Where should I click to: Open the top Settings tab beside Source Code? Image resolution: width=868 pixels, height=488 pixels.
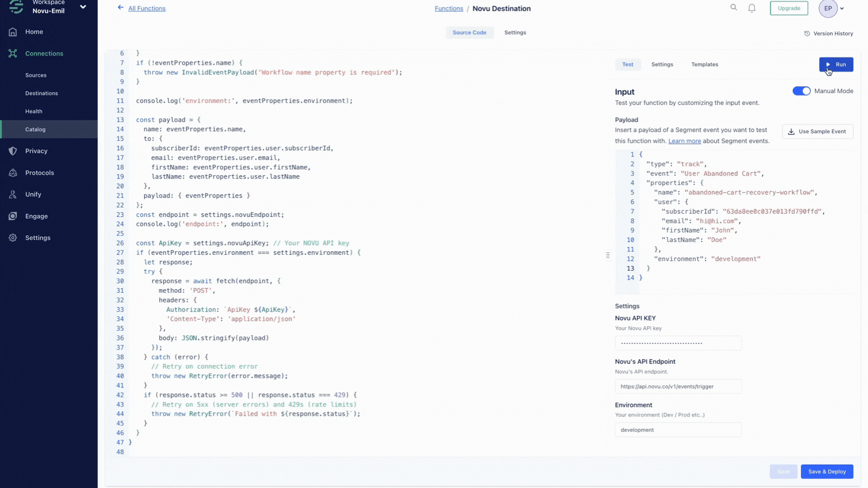click(515, 33)
